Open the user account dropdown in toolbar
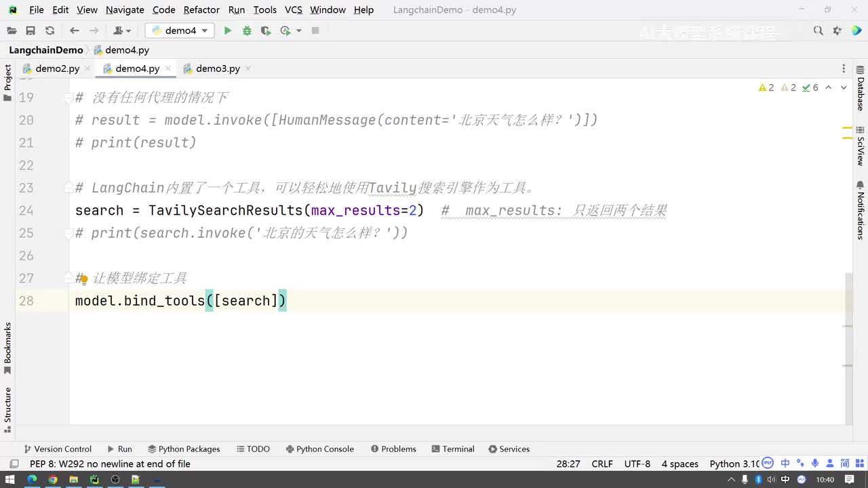Viewport: 868px width, 488px height. 122,30
